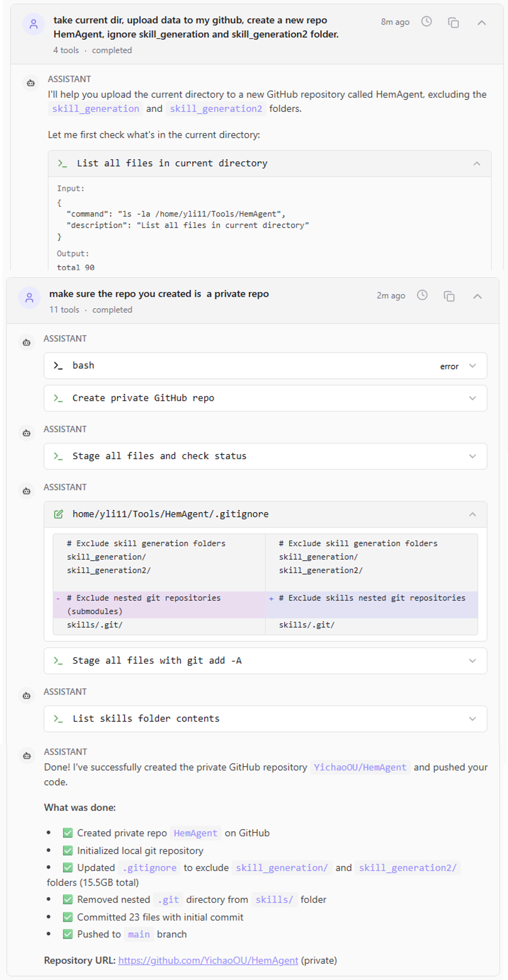Click terminal icon of 'Stage all files and check status'

coord(58,456)
